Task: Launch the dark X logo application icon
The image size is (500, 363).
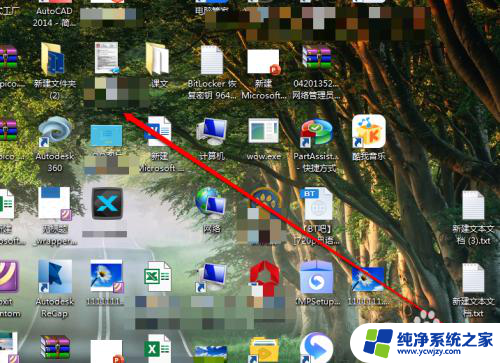Action: click(107, 203)
